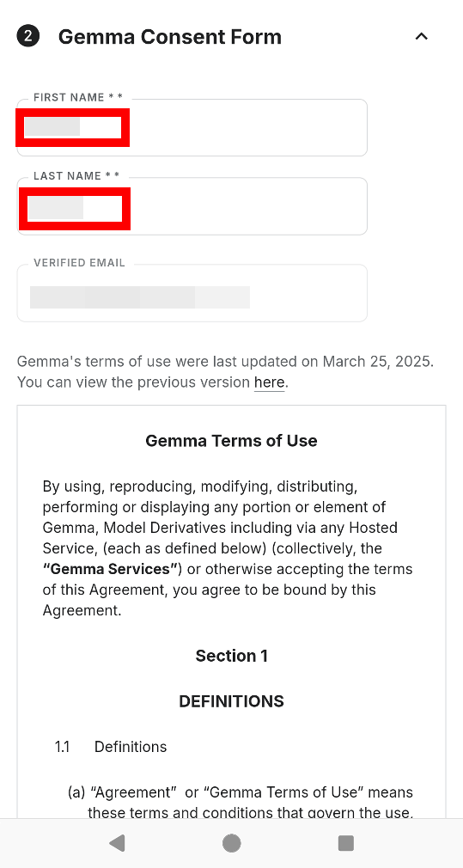The height and width of the screenshot is (868, 463).
Task: Click the step 2 number badge
Action: [x=28, y=37]
